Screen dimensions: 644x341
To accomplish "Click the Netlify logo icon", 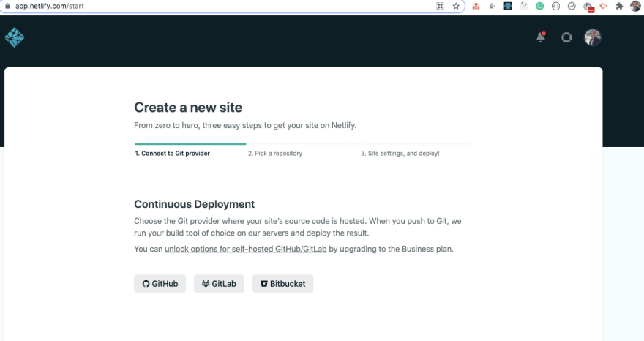I will coord(15,37).
